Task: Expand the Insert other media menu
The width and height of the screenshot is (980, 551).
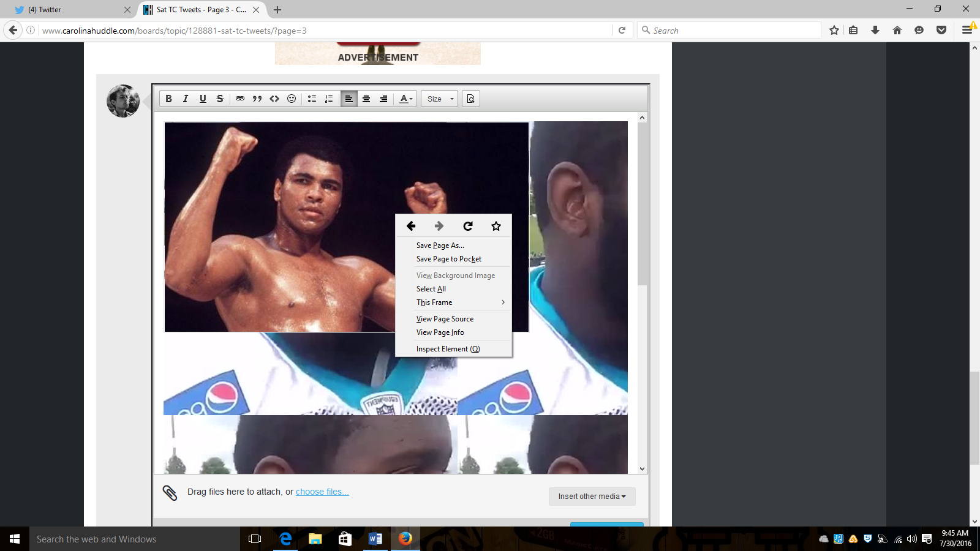Action: [592, 497]
